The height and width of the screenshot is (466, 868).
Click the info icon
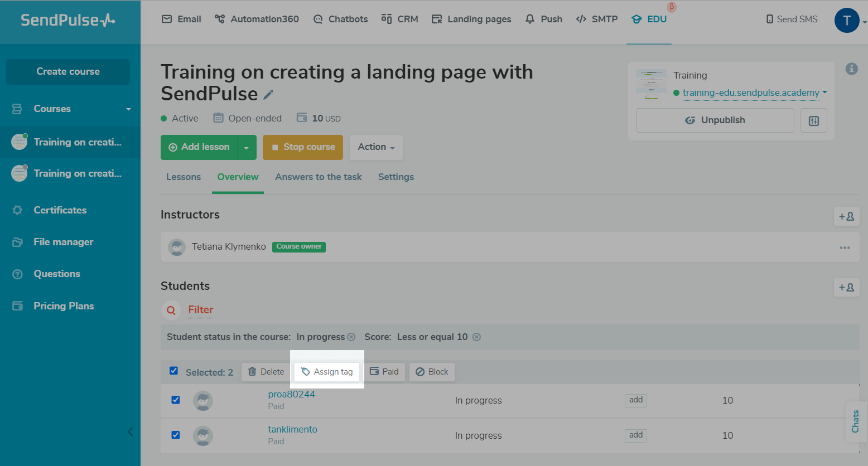coord(851,69)
